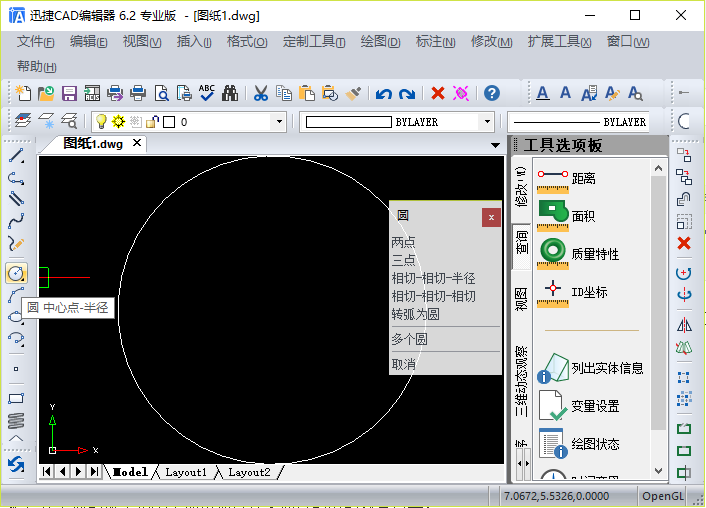Viewport: 706px width, 508px height.
Task: Click the Redo arrow icon
Action: coord(407,94)
